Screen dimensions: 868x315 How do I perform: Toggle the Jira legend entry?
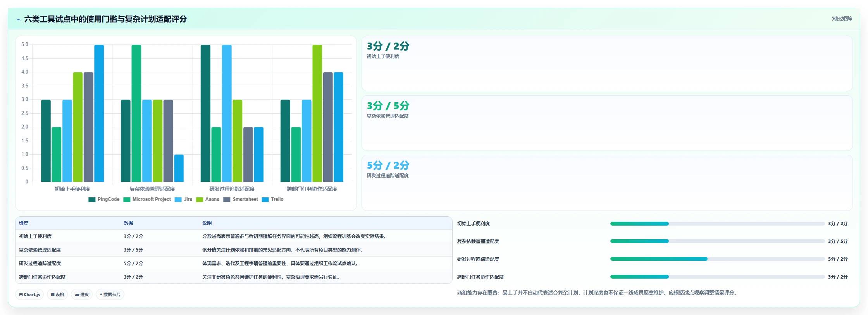coord(183,200)
